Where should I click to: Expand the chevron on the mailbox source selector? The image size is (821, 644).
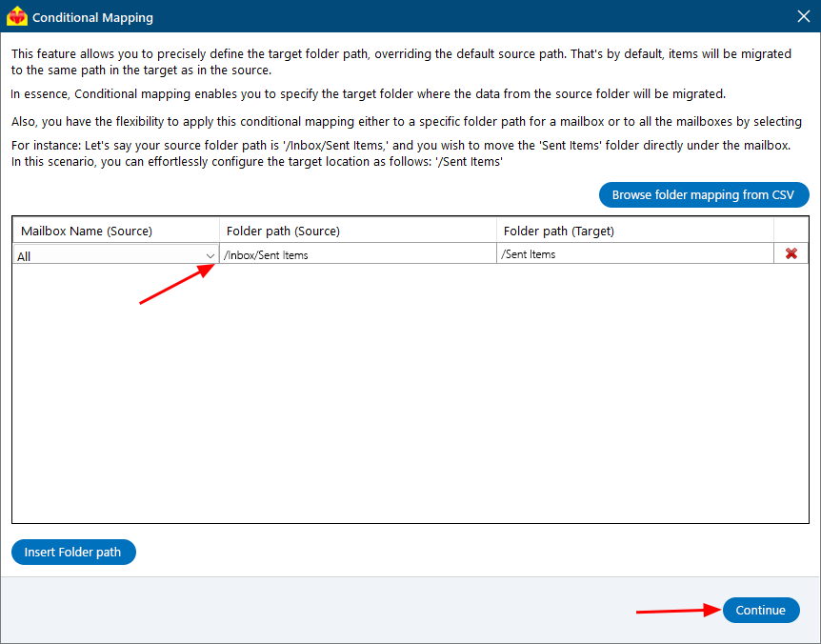(x=211, y=254)
